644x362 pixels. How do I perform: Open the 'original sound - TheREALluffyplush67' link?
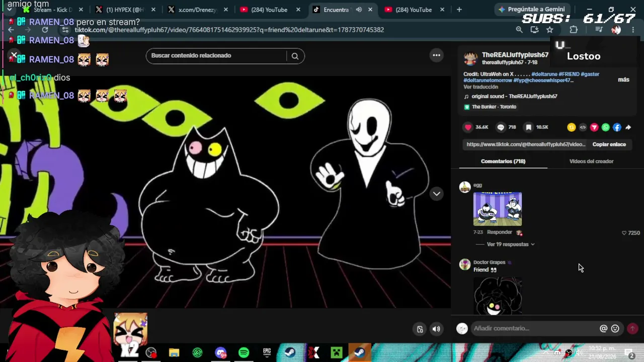514,96
